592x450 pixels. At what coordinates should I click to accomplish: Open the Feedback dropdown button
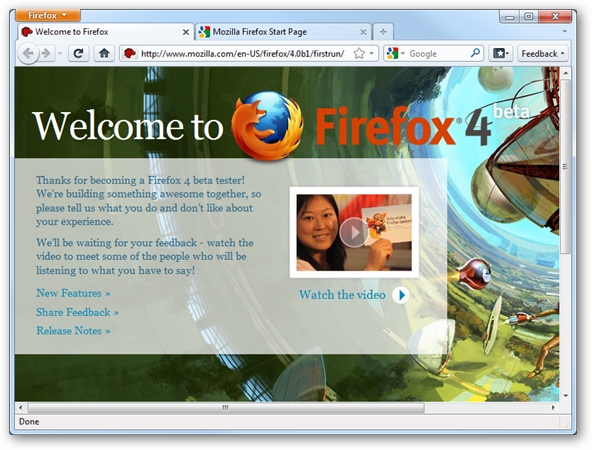(543, 54)
